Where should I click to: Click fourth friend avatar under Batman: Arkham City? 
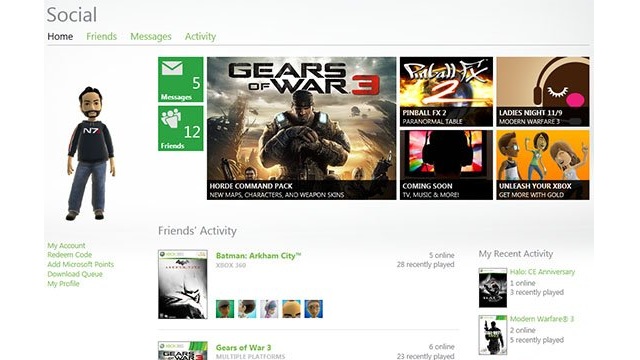point(291,309)
